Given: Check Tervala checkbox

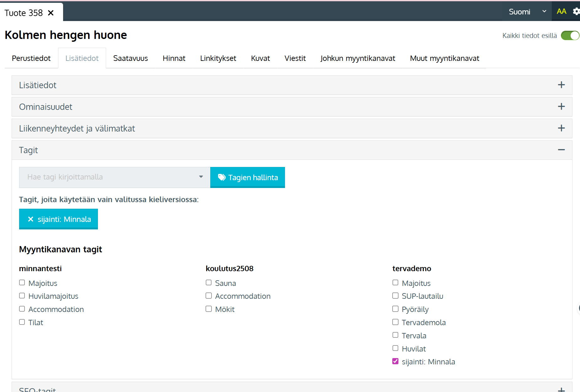Looking at the screenshot, I should click(395, 336).
